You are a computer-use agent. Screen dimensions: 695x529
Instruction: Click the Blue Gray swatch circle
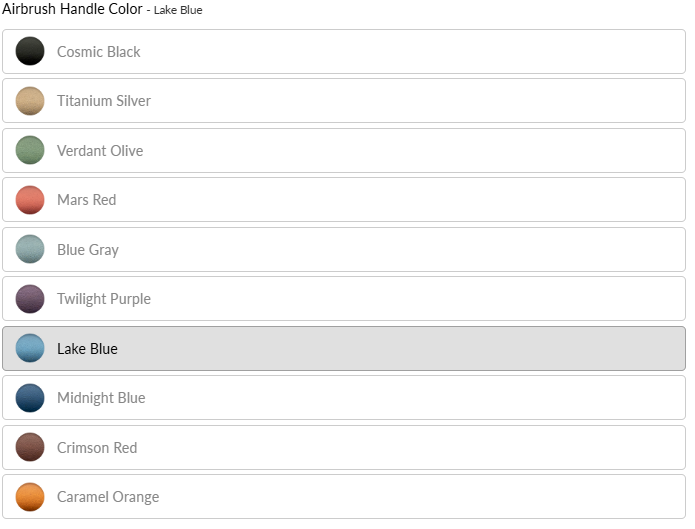pyautogui.click(x=30, y=249)
